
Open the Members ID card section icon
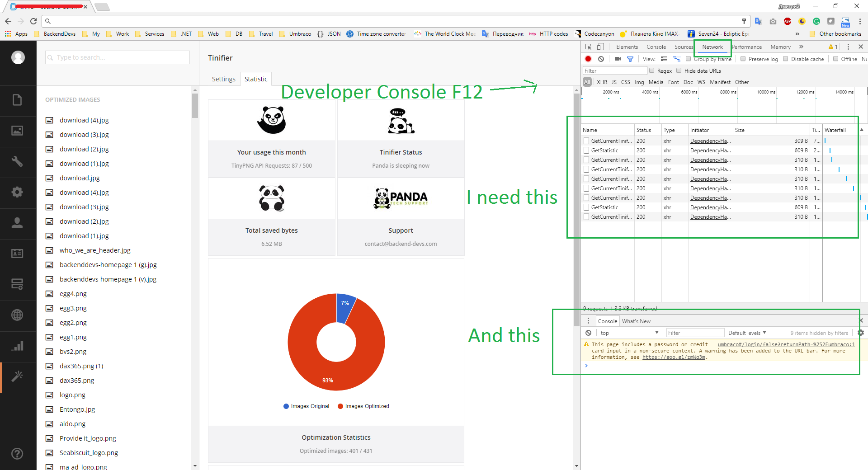[x=17, y=254]
